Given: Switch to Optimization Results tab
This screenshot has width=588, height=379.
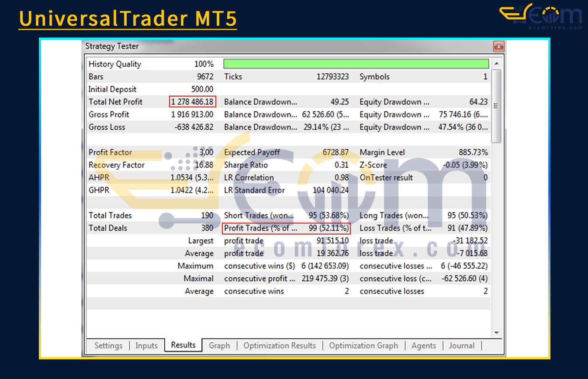Looking at the screenshot, I should point(280,345).
